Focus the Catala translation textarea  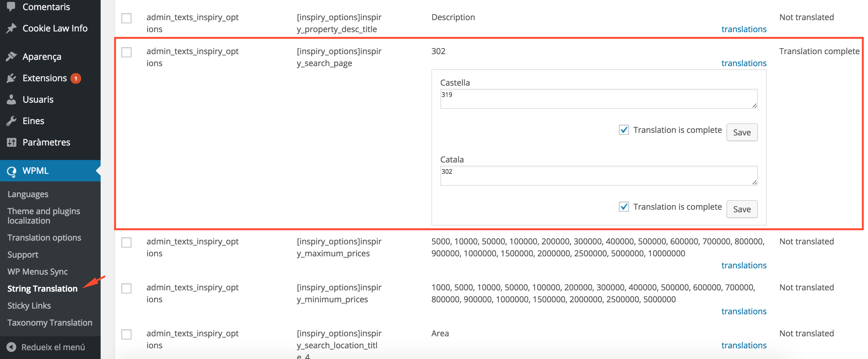(599, 175)
